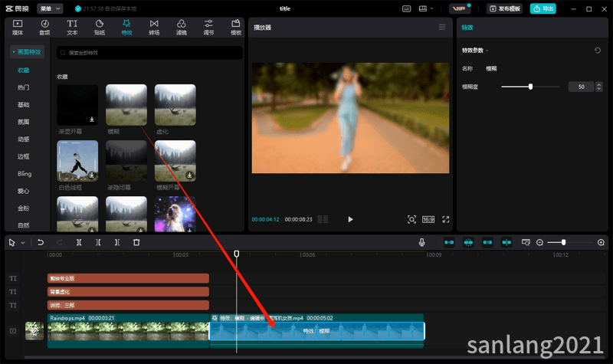This screenshot has height=364, width=613.
Task: Open the player panel menu icon
Action: click(442, 27)
